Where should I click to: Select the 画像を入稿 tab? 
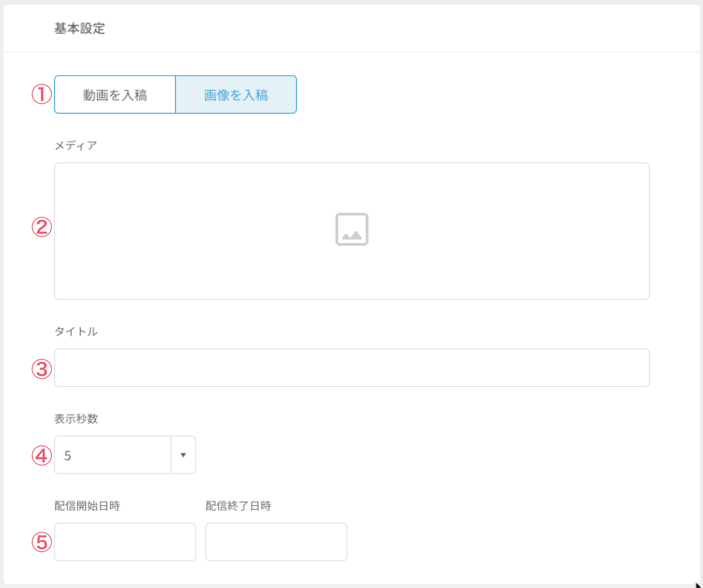pyautogui.click(x=236, y=95)
